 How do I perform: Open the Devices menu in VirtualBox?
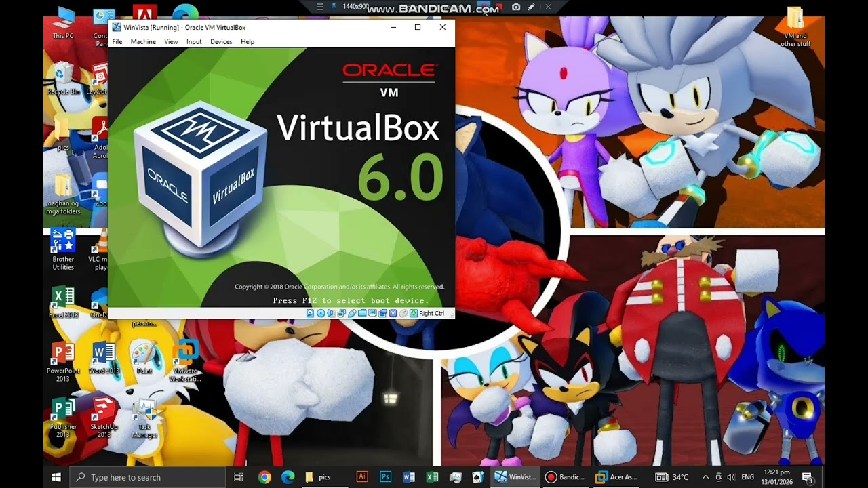click(221, 42)
